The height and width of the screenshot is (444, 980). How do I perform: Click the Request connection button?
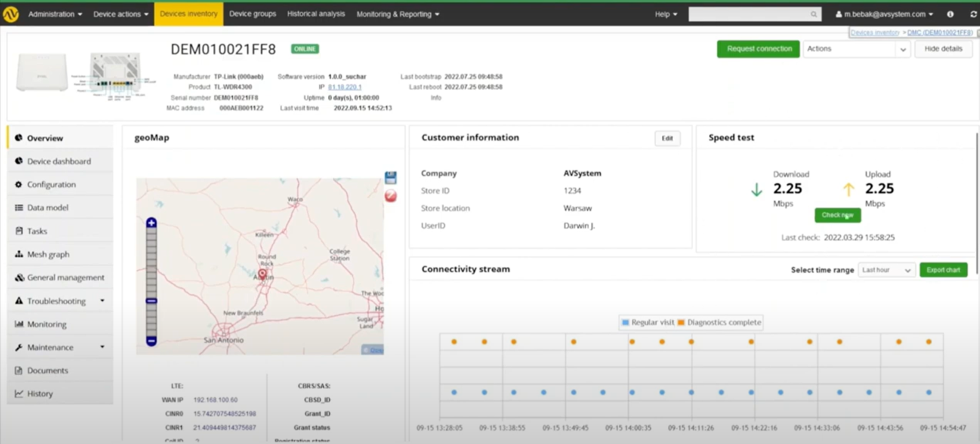pyautogui.click(x=758, y=49)
